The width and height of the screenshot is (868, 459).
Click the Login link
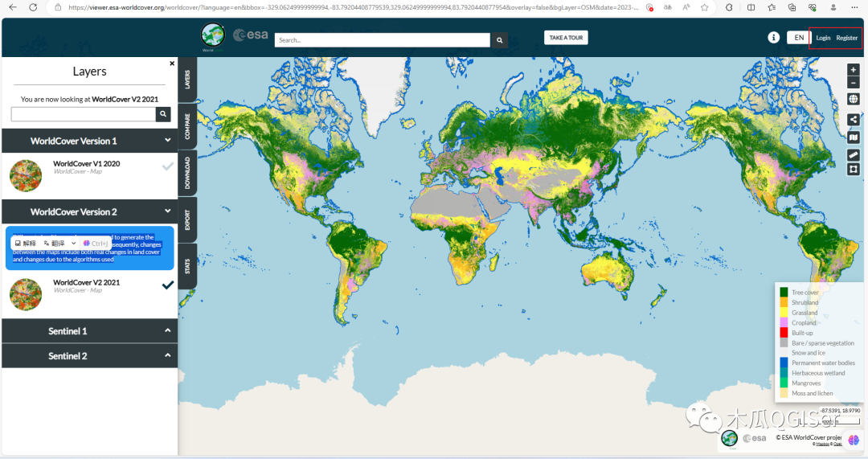pos(823,39)
